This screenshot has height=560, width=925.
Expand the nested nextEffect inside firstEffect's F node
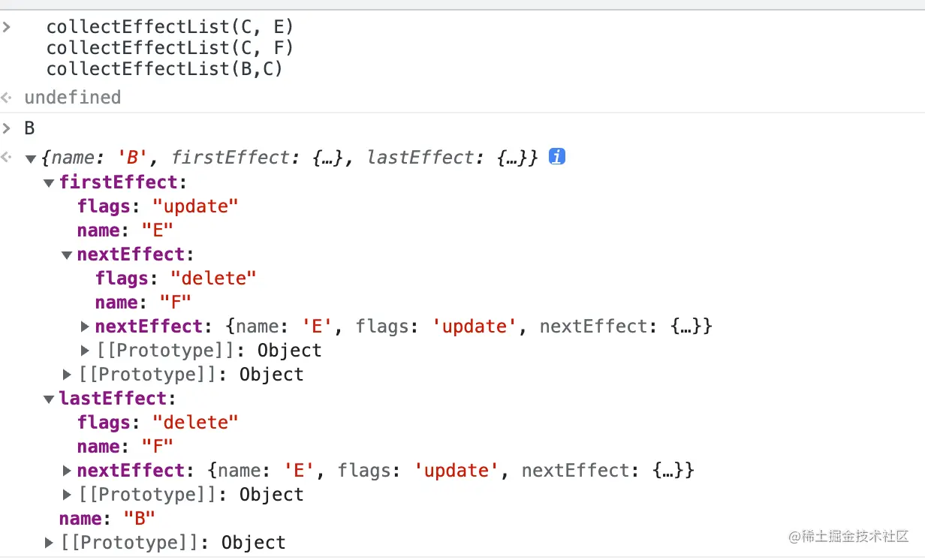point(85,327)
